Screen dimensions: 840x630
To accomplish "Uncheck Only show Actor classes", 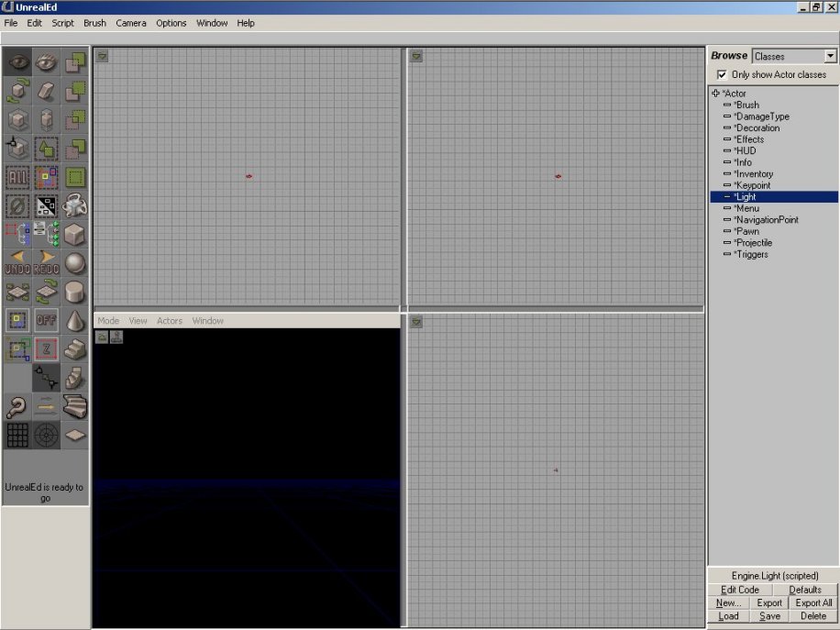I will tap(722, 74).
